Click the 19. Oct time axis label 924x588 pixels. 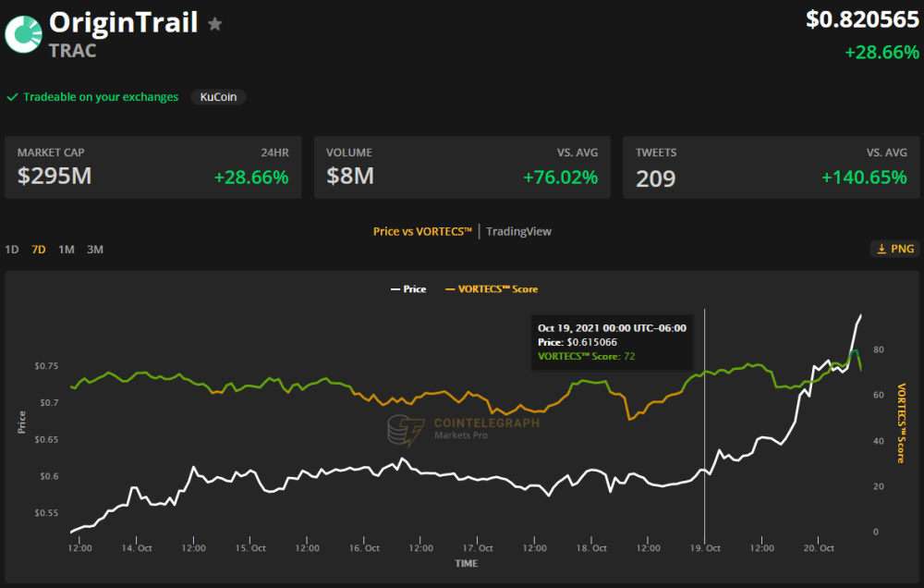tap(705, 548)
